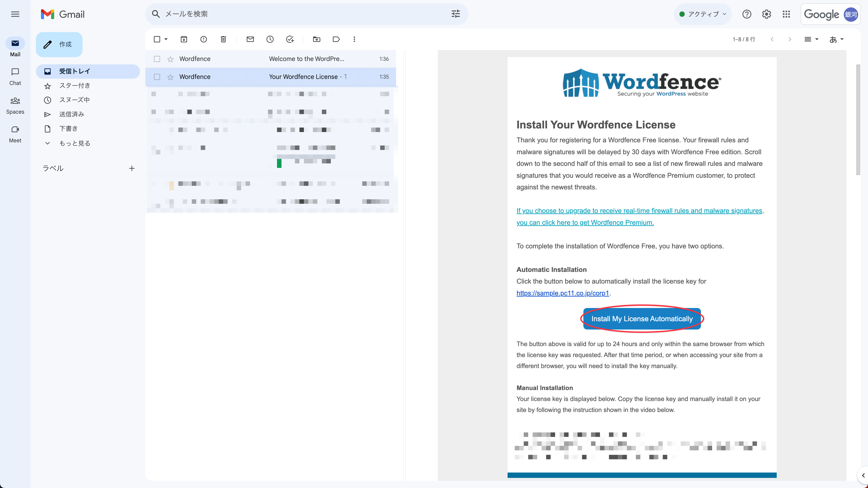Expand もっと見る in the sidebar
The height and width of the screenshot is (488, 868).
pos(74,143)
